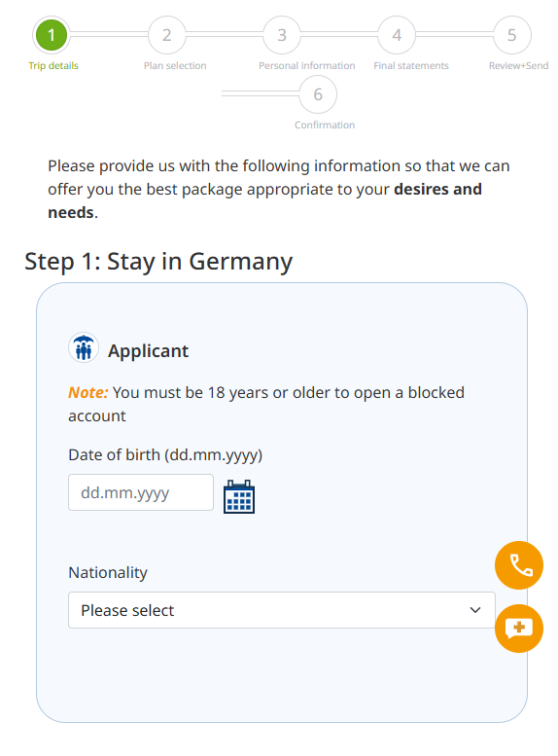Image resolution: width=558 pixels, height=756 pixels.
Task: Go to step 4 circle
Action: click(x=397, y=35)
